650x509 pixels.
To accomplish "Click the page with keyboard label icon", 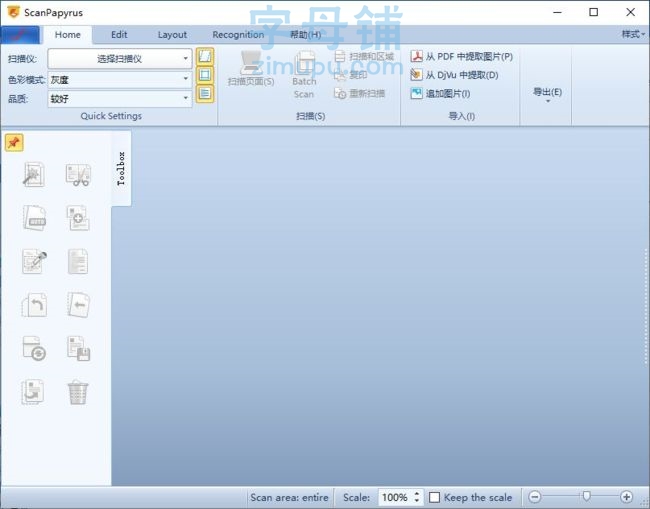I will [34, 218].
